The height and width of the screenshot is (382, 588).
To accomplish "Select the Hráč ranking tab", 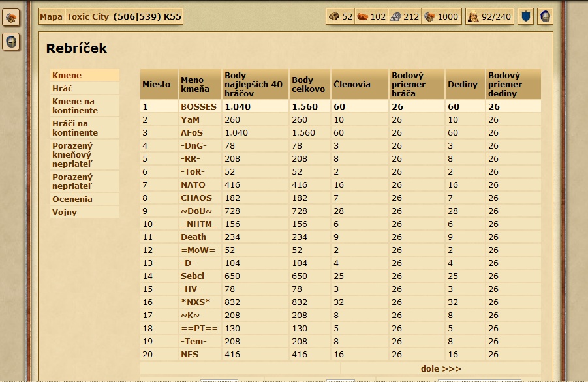I will [63, 88].
